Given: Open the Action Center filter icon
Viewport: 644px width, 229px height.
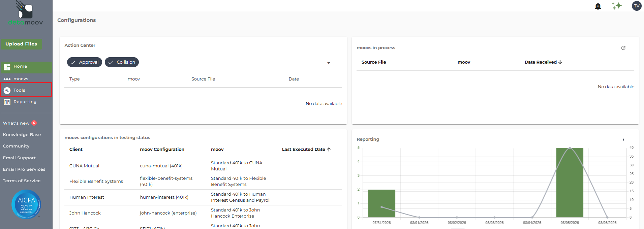Looking at the screenshot, I should point(329,62).
